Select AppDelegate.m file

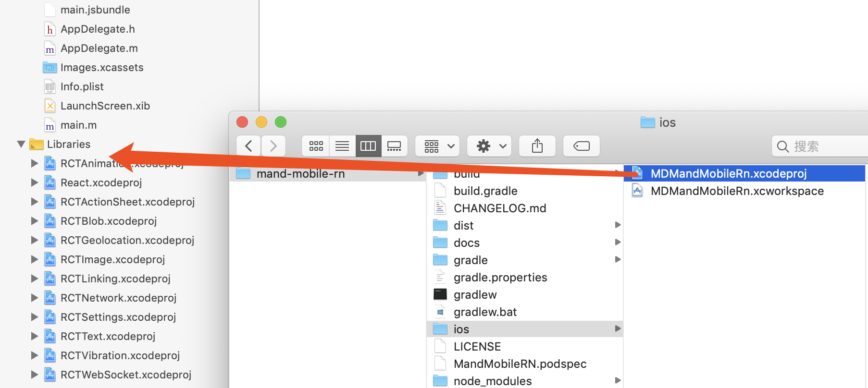99,48
